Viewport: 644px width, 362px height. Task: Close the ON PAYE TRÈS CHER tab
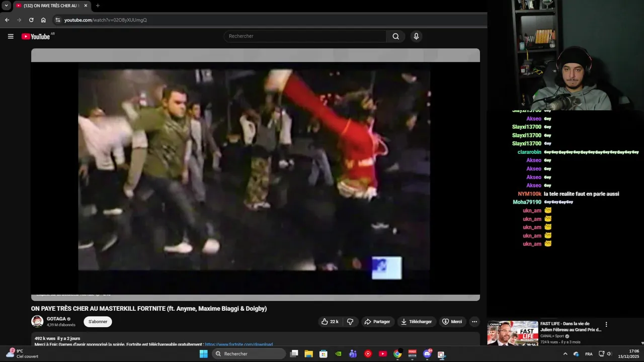[86, 6]
